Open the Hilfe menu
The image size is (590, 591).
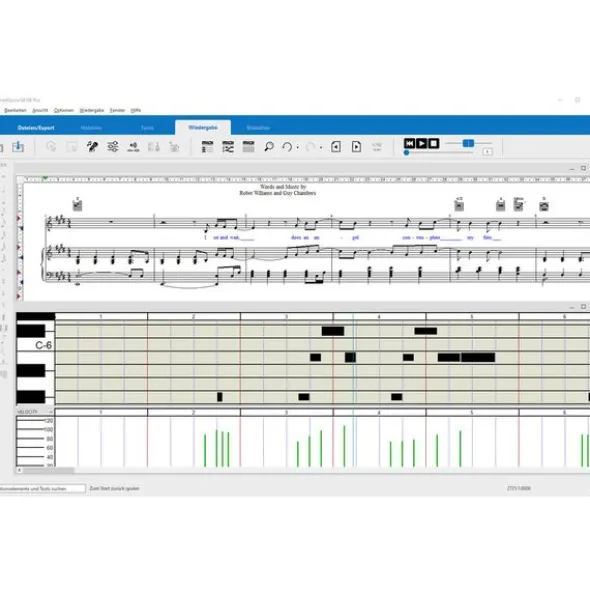click(136, 110)
